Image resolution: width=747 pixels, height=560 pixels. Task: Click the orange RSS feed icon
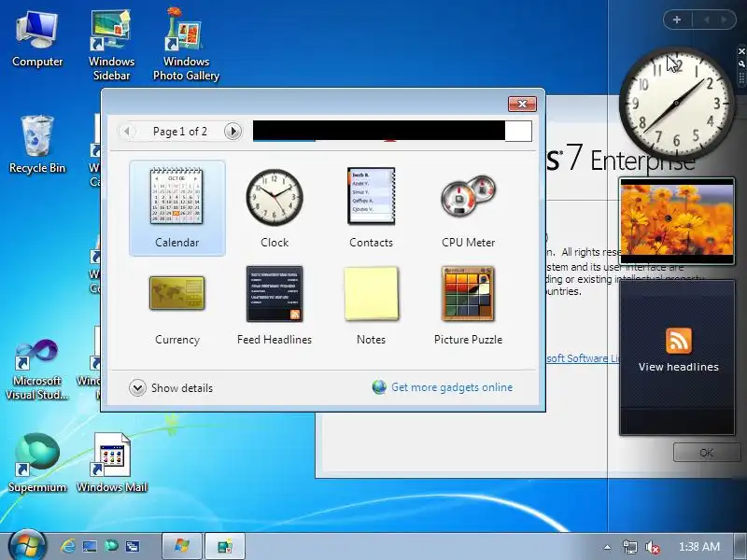679,341
